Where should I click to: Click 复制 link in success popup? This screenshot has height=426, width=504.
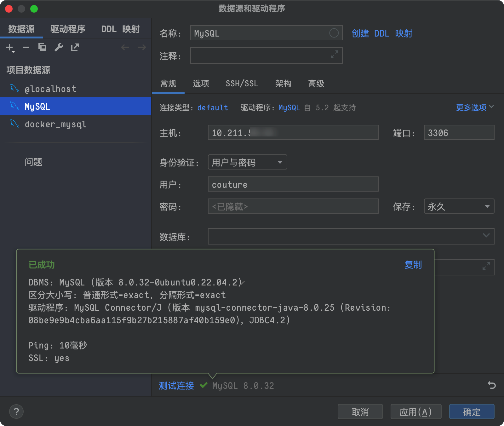coord(413,265)
